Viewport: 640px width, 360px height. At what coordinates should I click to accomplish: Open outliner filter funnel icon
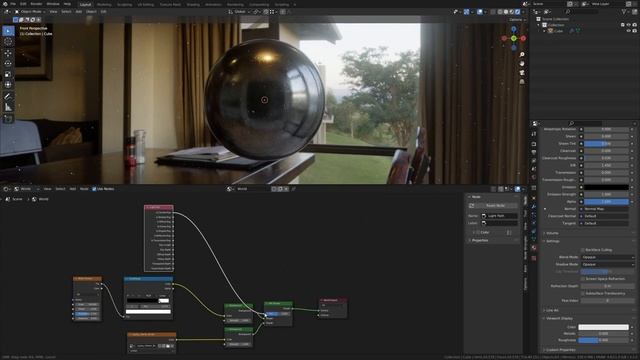(x=625, y=12)
